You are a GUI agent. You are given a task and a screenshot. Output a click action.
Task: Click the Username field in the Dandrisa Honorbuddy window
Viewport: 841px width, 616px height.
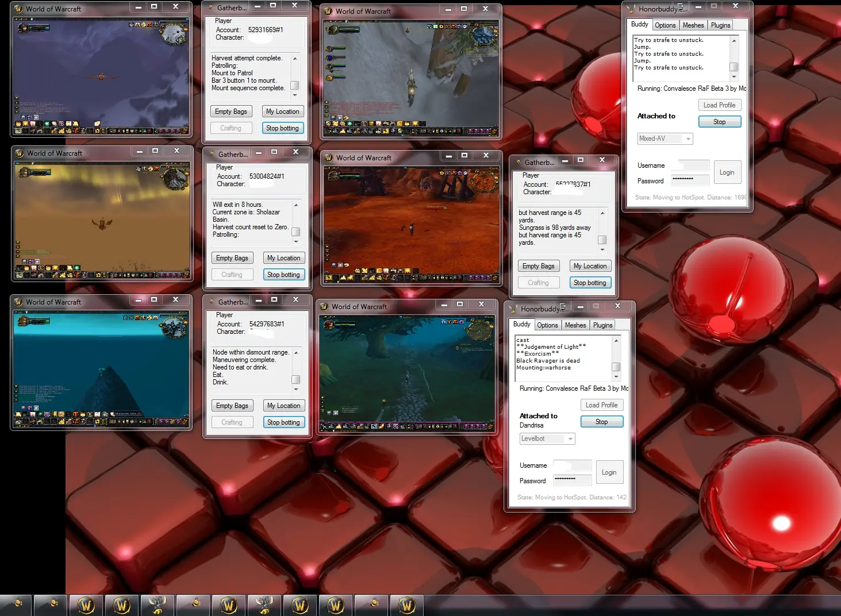[x=573, y=465]
